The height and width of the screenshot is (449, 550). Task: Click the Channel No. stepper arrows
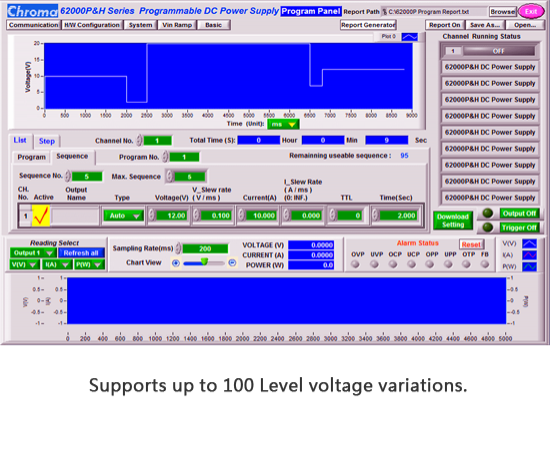(139, 140)
